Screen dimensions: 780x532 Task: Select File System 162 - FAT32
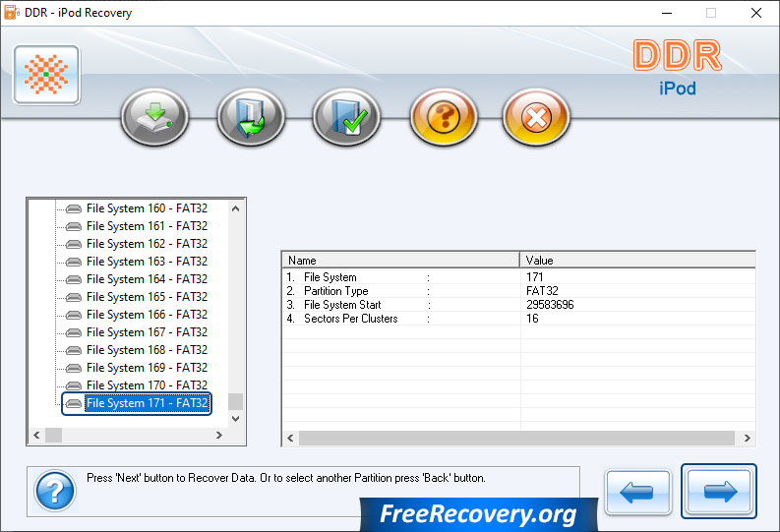pos(147,244)
